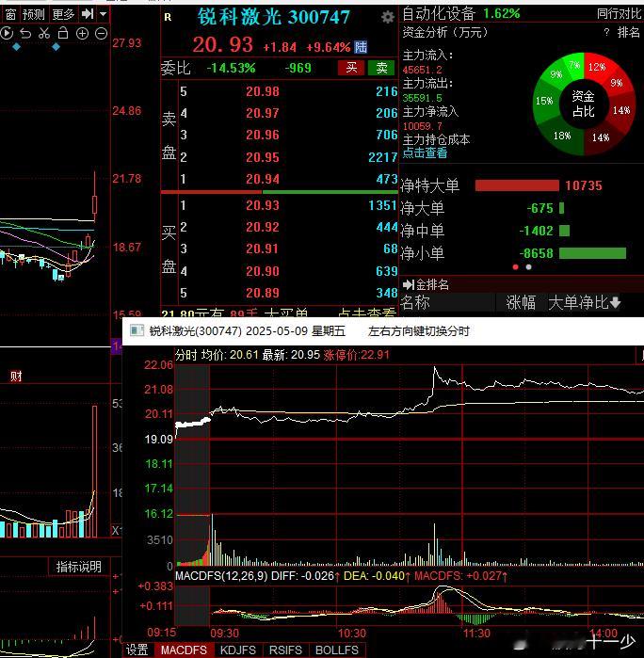This screenshot has width=644, height=658.
Task: Select buy level 5 price 20.89
Action: point(263,293)
